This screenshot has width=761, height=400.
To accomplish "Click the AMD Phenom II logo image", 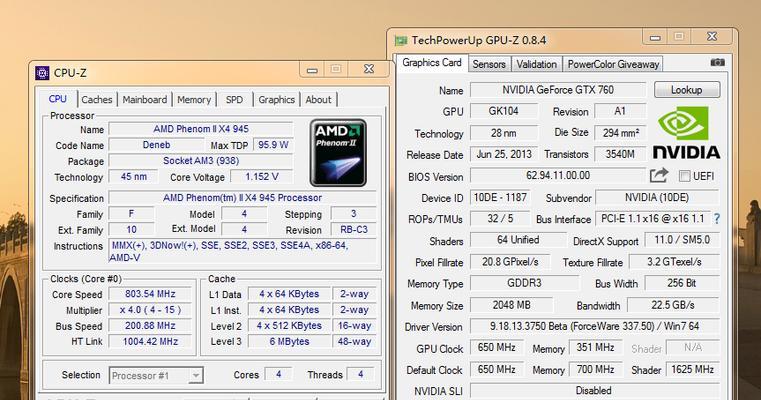I will click(x=338, y=153).
